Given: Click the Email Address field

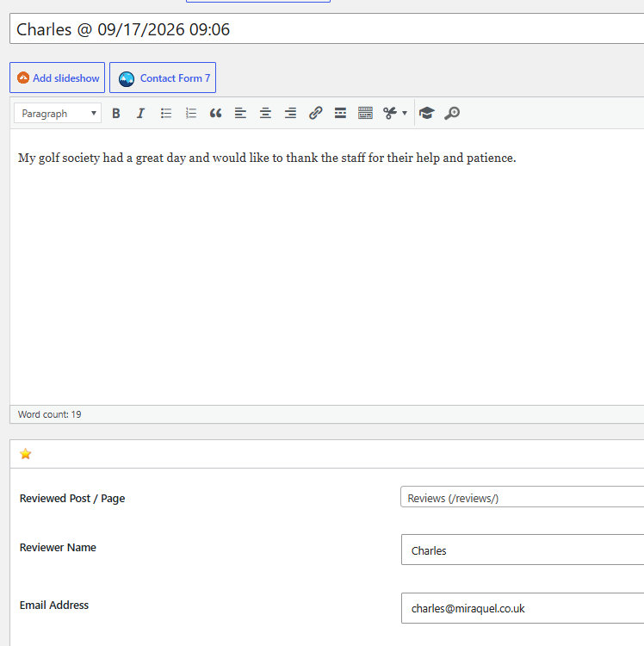Looking at the screenshot, I should pos(523,608).
